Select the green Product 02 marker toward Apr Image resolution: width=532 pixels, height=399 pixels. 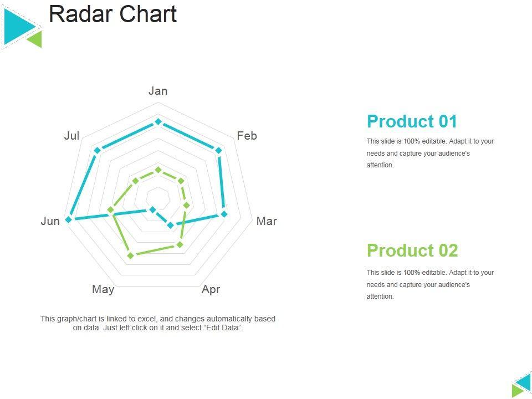180,244
